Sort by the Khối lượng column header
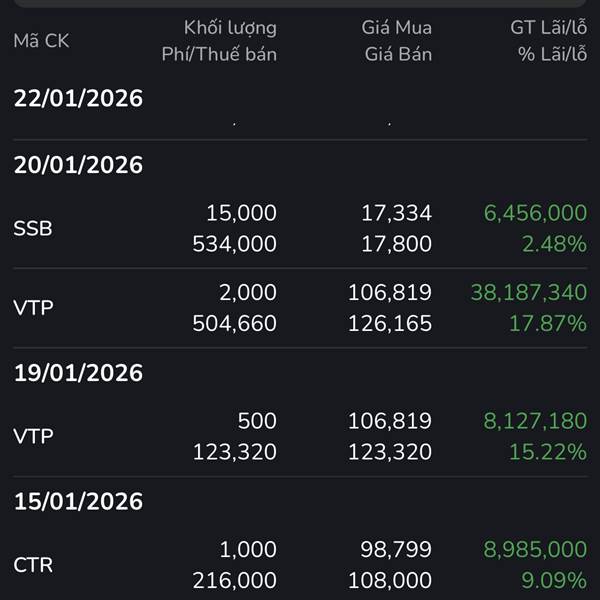The height and width of the screenshot is (600, 600). (230, 28)
